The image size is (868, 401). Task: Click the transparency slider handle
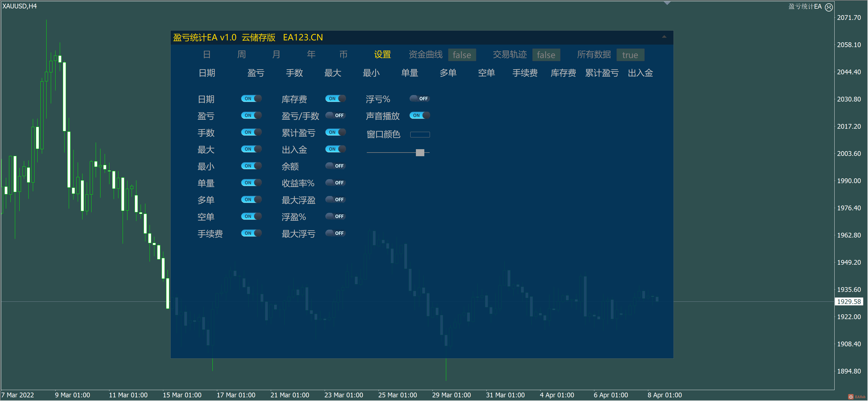click(420, 153)
